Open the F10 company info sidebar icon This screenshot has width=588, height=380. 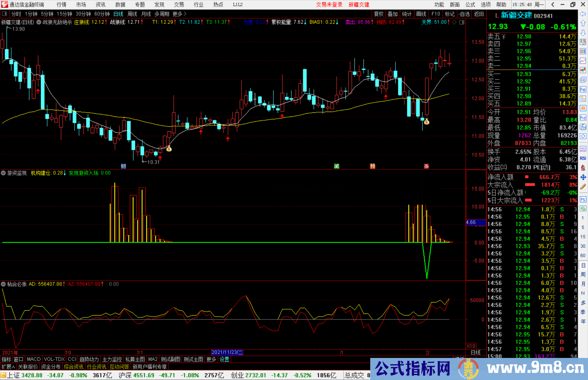coord(583,89)
